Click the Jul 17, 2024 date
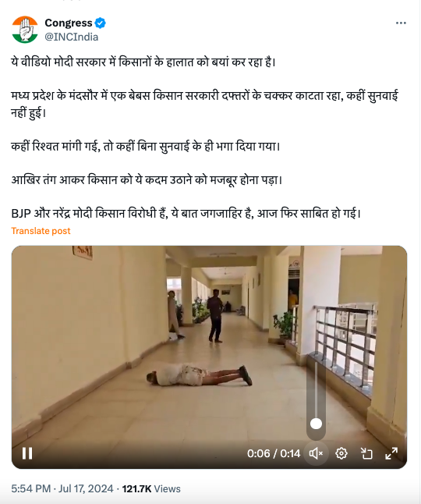421x504 pixels. coord(86,488)
